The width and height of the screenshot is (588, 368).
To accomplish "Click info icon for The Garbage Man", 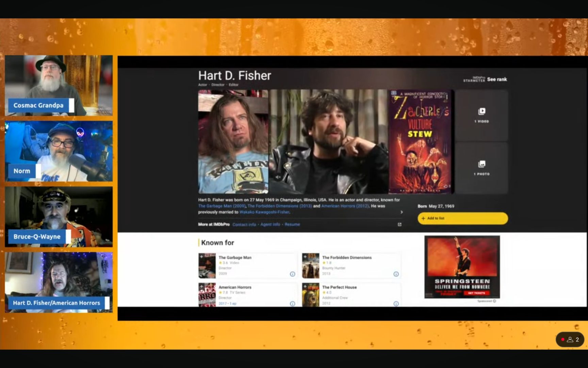I will [292, 274].
